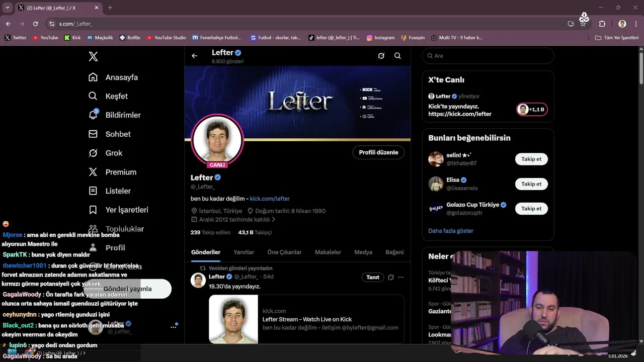Expand Aralık 2012 join date chevron
The width and height of the screenshot is (644, 362).
pos(273,220)
